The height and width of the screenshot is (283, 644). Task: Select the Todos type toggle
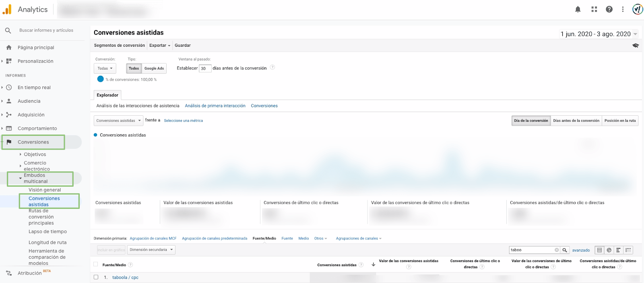point(134,69)
